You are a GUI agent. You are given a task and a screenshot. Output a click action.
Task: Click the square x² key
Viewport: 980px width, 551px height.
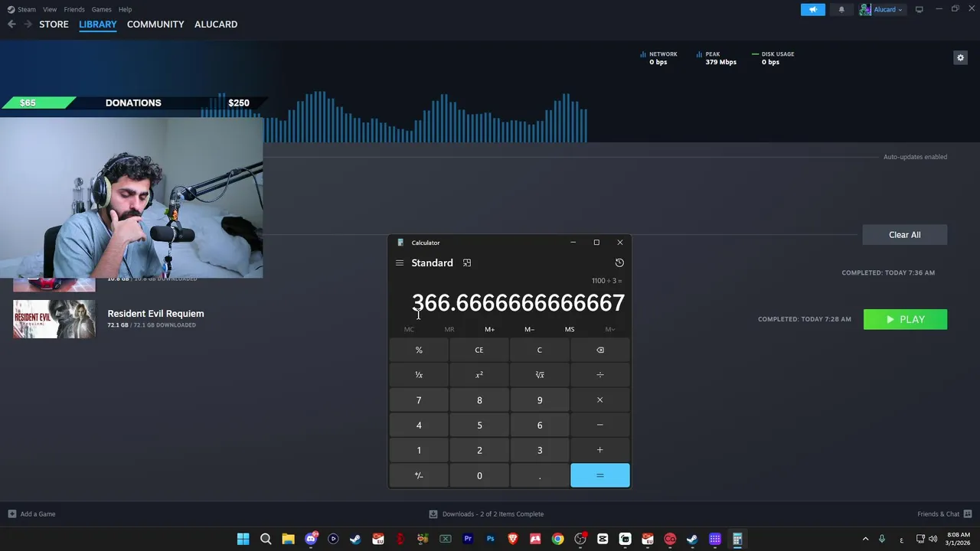click(x=479, y=375)
